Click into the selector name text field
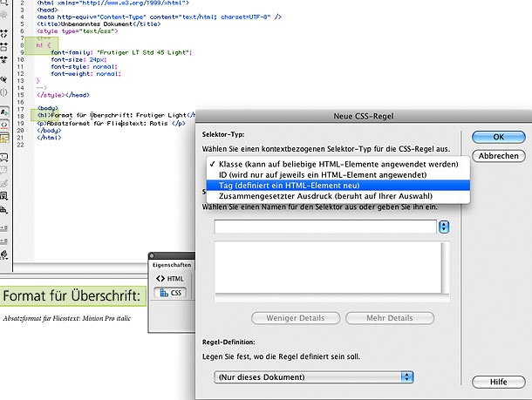The image size is (532, 400). (324, 227)
